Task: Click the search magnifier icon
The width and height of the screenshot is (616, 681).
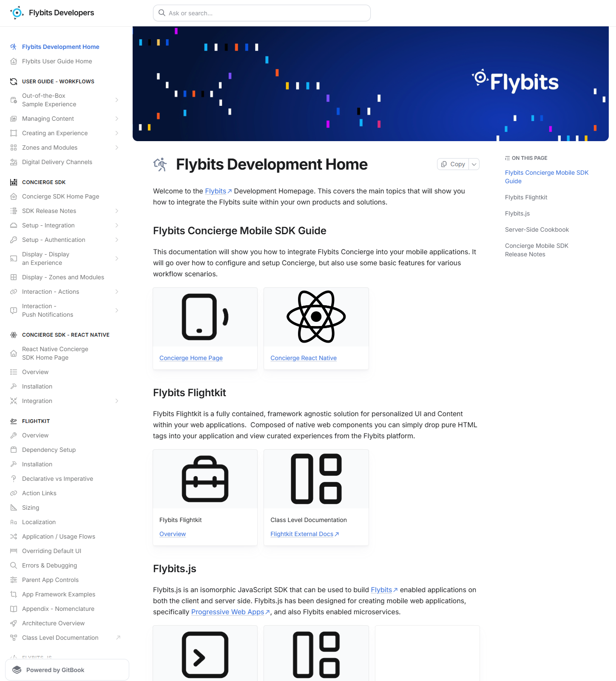Action: tap(162, 13)
